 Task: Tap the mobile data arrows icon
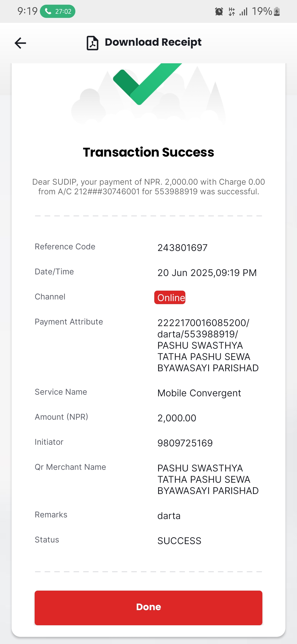tap(232, 12)
